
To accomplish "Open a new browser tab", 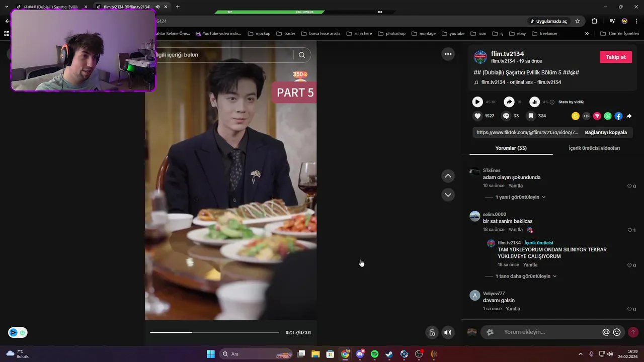I will [178, 7].
